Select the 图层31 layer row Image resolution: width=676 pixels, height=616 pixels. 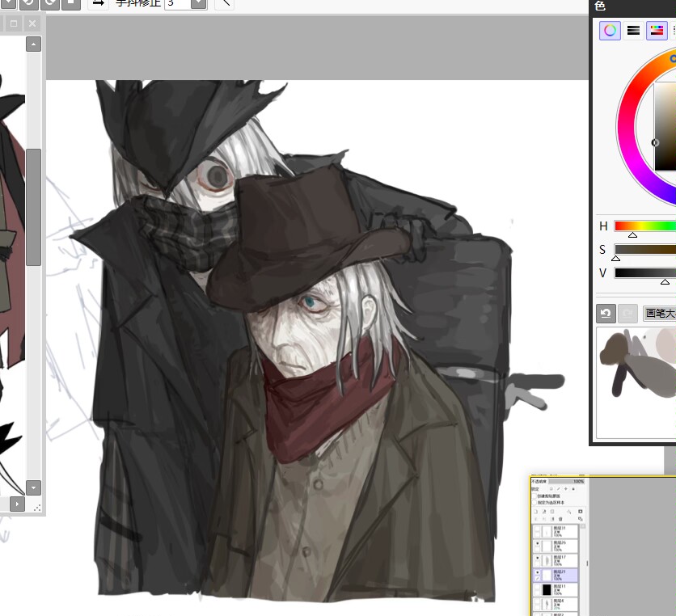pyautogui.click(x=556, y=531)
